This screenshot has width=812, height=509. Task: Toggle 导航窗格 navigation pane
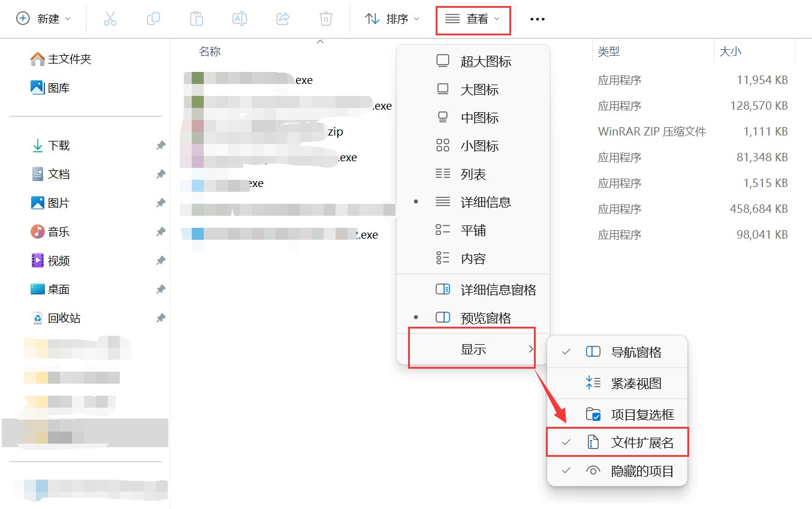pyautogui.click(x=617, y=352)
